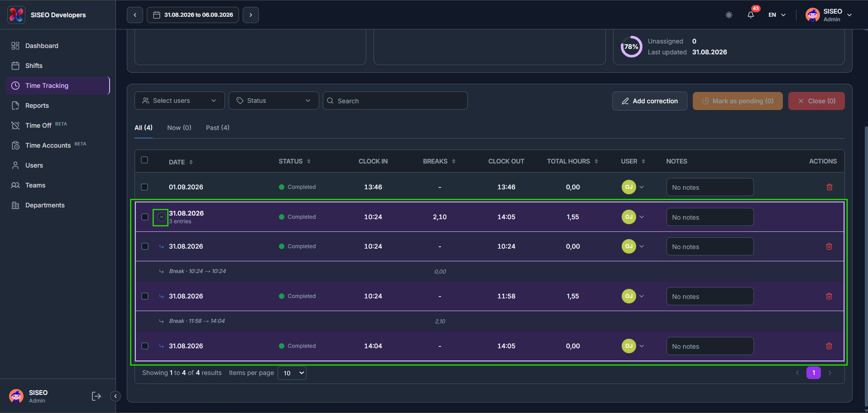Screen dimensions: 868x413
Task: Click the Mark as pending (0) button
Action: click(738, 101)
